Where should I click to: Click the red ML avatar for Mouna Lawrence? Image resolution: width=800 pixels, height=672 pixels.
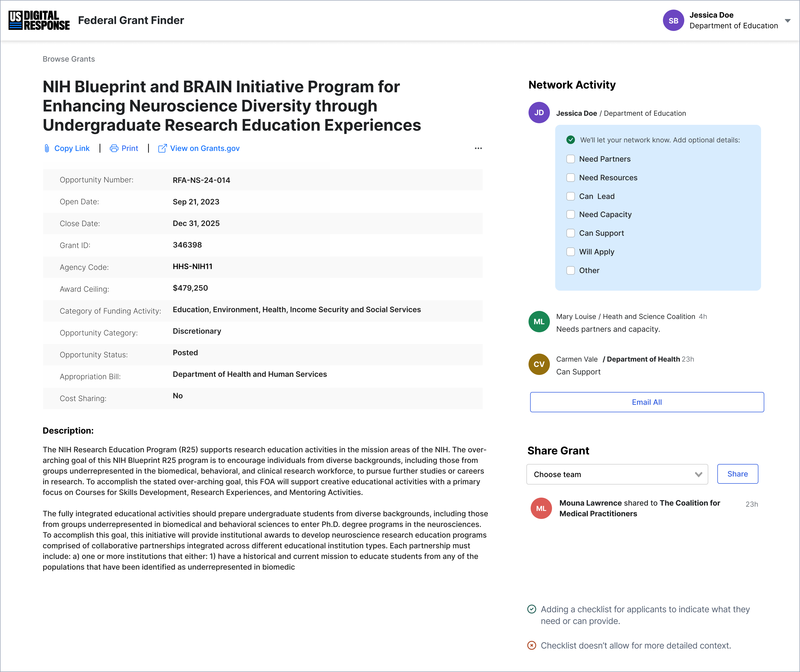click(541, 508)
